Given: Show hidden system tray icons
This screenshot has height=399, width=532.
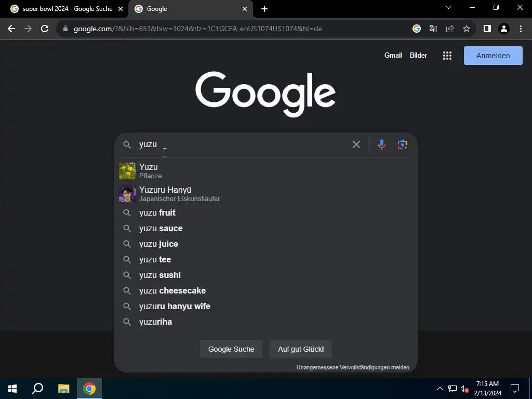Looking at the screenshot, I should (440, 389).
